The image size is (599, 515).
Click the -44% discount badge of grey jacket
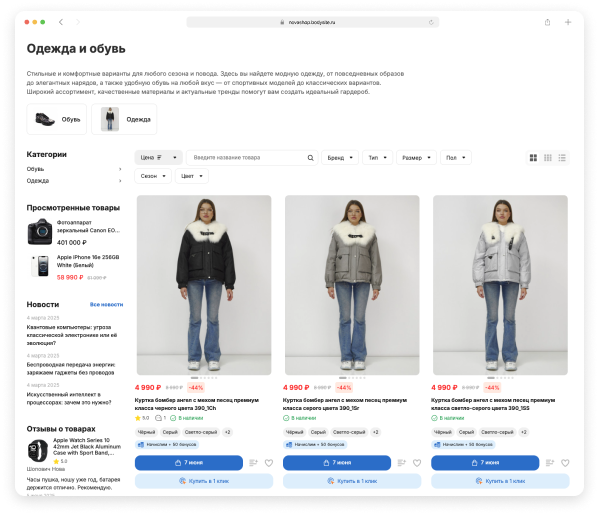pos(344,388)
